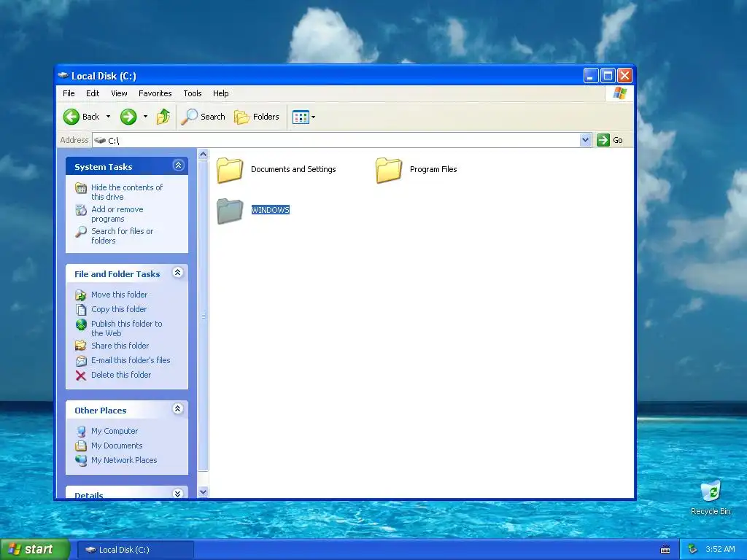The height and width of the screenshot is (560, 747).
Task: Click the My Computer icon in sidebar
Action: (x=81, y=432)
